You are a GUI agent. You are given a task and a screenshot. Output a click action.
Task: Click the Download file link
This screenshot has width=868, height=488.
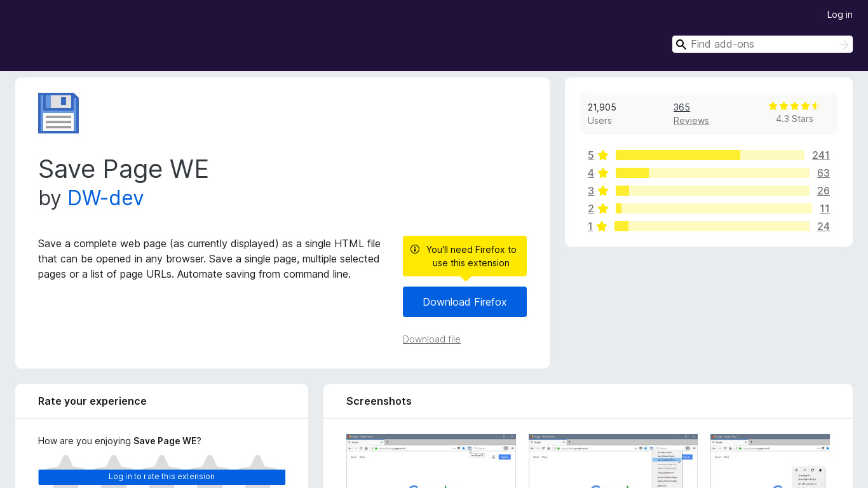431,339
